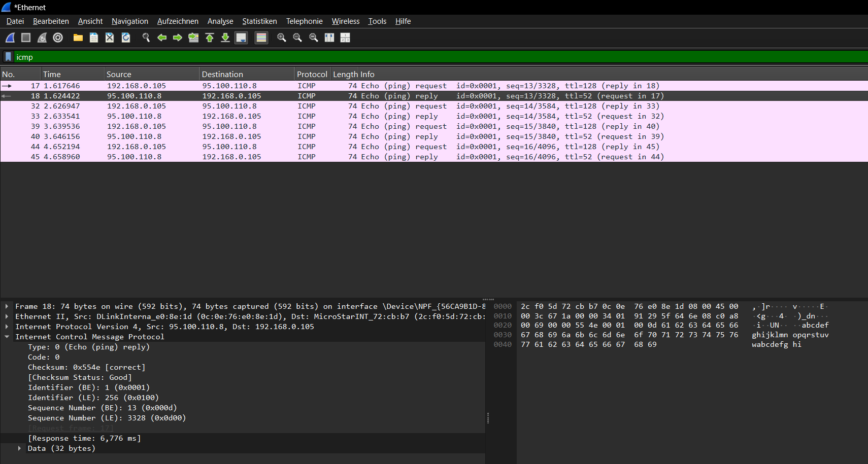Expand Internet Protocol Version 4 node
This screenshot has width=868, height=464.
[7, 327]
